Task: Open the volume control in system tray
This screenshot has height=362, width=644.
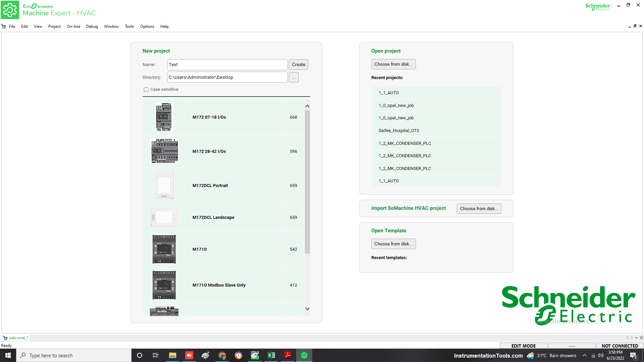Action: [x=601, y=355]
